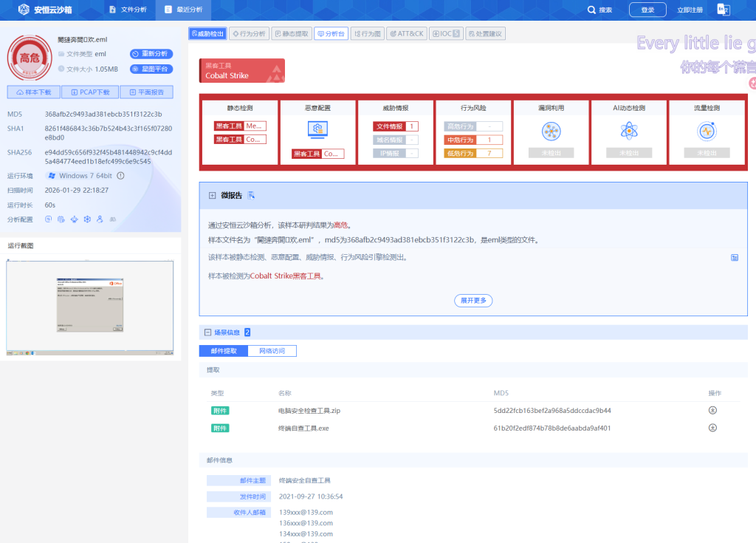The image size is (756, 543).
Task: Download the 终端自查工具.exe attachment
Action: coord(712,428)
